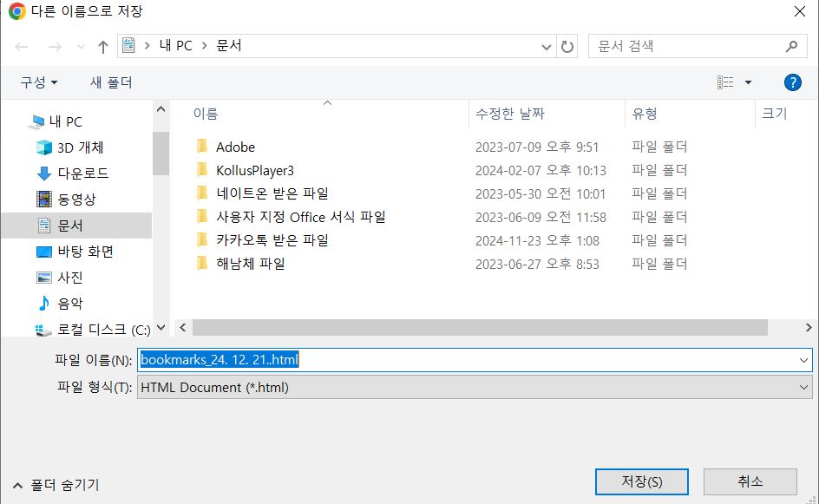This screenshot has width=819, height=504.
Task: Expand the address bar history dropdown
Action: tap(547, 47)
